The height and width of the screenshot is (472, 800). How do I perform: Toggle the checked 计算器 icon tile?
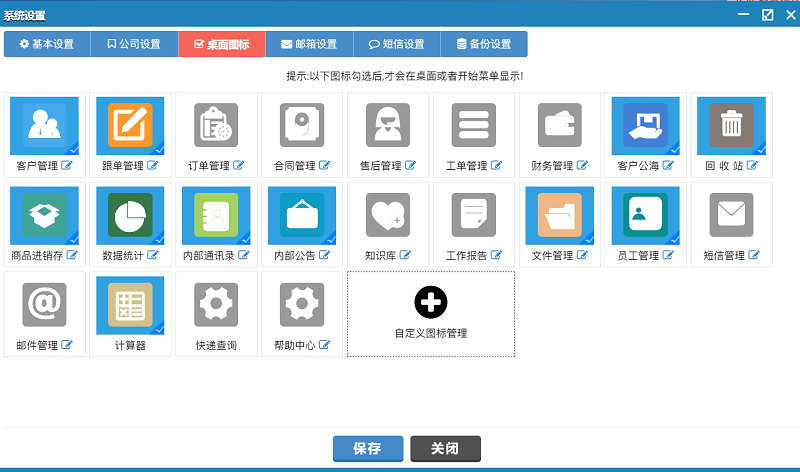[130, 306]
